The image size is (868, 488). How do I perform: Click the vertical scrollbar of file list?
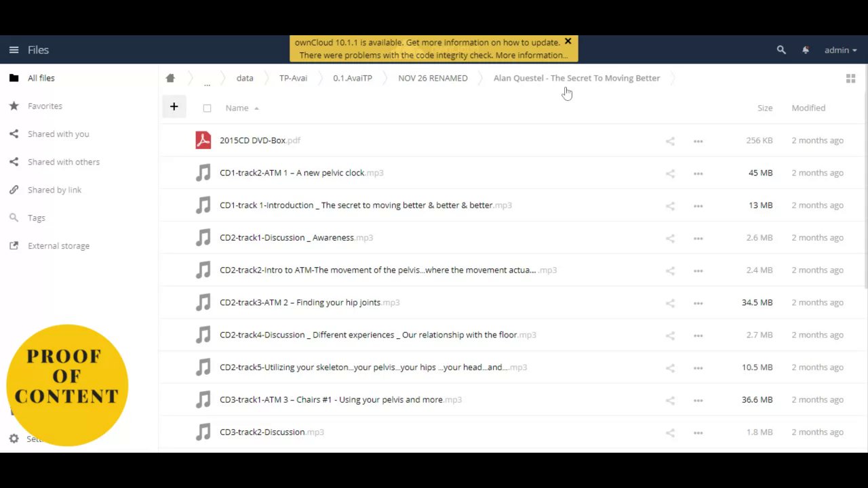click(865, 176)
